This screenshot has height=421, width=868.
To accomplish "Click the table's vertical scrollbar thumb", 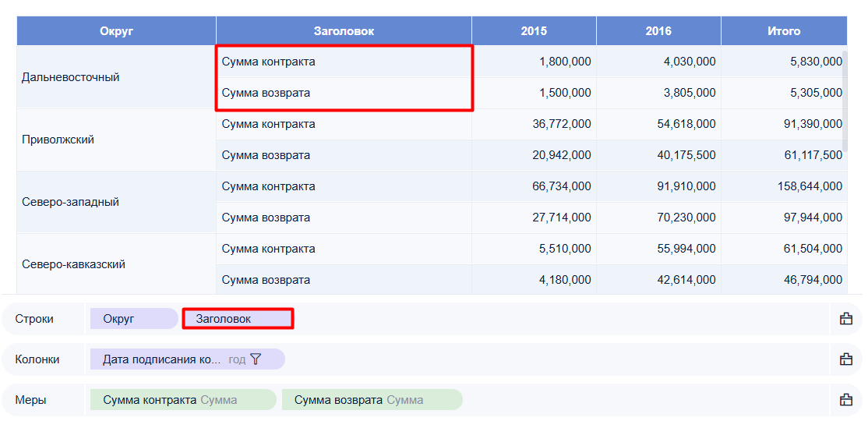I will (x=845, y=101).
